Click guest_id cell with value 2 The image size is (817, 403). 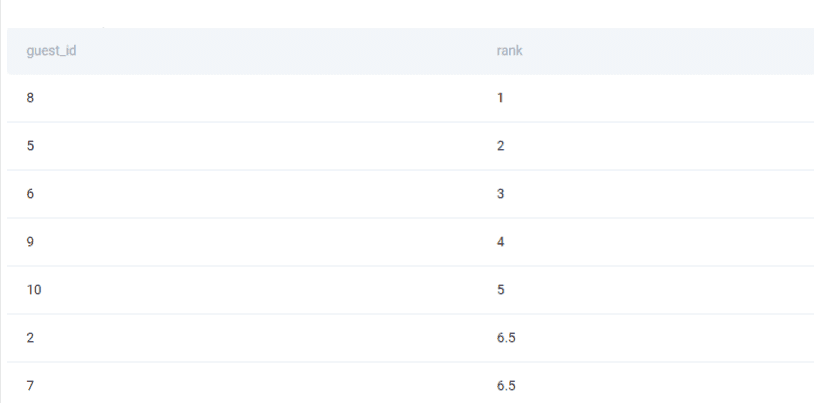point(31,338)
